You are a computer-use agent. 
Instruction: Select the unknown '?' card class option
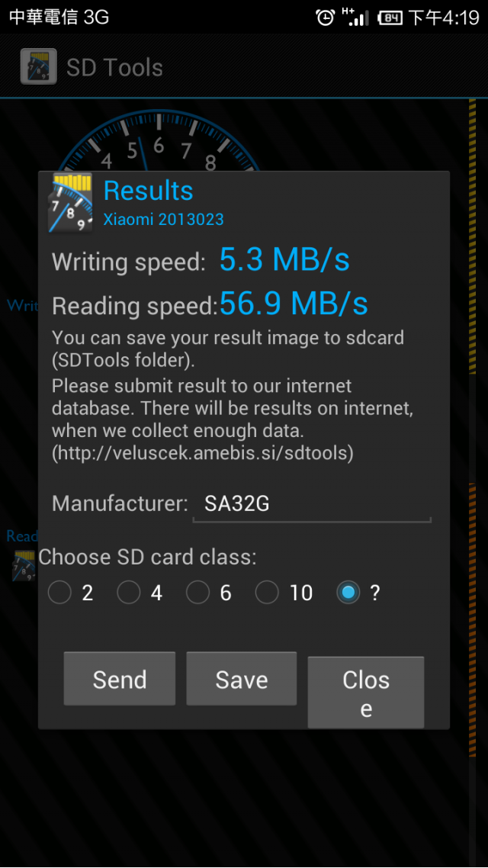click(x=348, y=593)
